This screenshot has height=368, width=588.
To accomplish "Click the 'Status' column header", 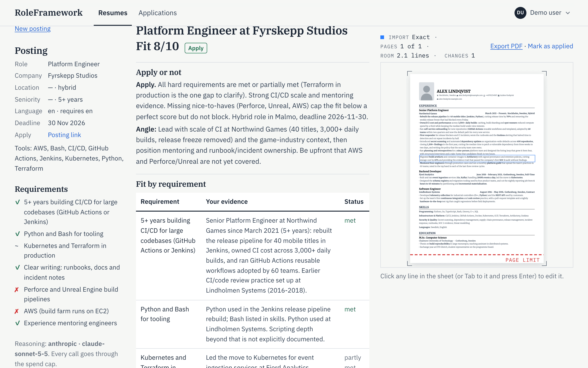I will pyautogui.click(x=354, y=201).
